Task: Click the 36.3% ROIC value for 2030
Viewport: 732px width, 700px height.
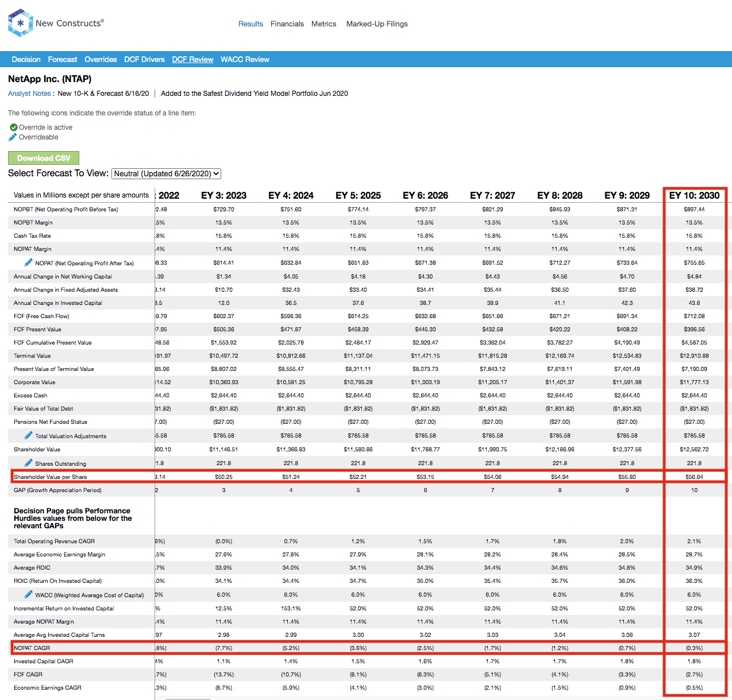Action: pyautogui.click(x=694, y=581)
